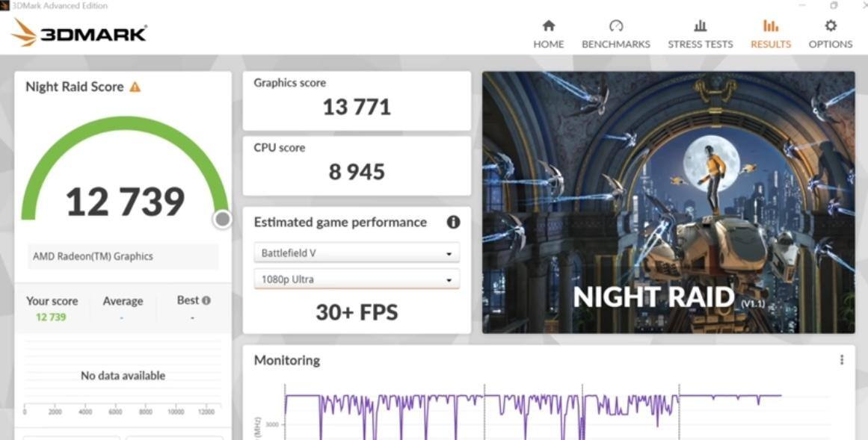The image size is (868, 440).
Task: Click the CPU score 8 945 card
Action: [357, 165]
